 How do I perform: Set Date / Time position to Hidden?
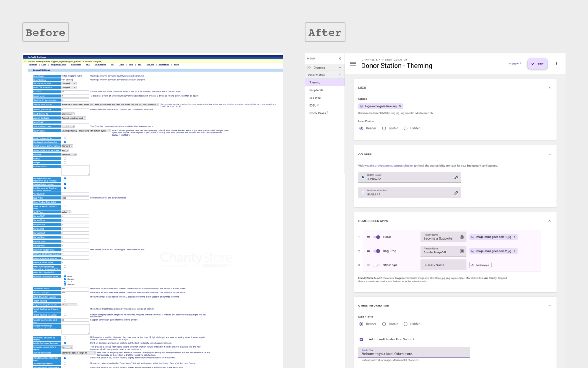(406, 324)
